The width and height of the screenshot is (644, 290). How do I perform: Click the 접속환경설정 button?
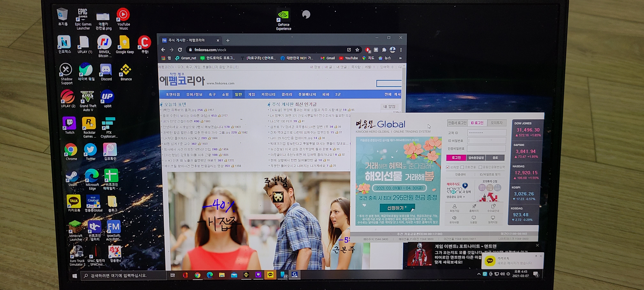pyautogui.click(x=476, y=157)
